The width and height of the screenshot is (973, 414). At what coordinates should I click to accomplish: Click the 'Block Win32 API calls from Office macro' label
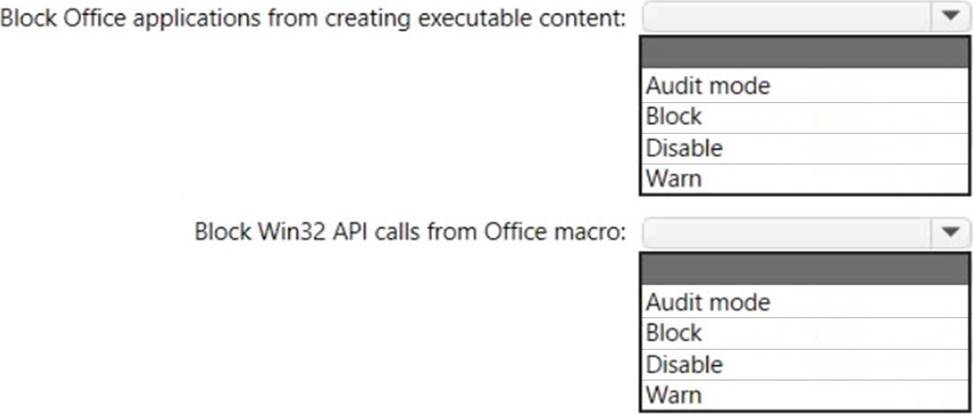click(410, 233)
